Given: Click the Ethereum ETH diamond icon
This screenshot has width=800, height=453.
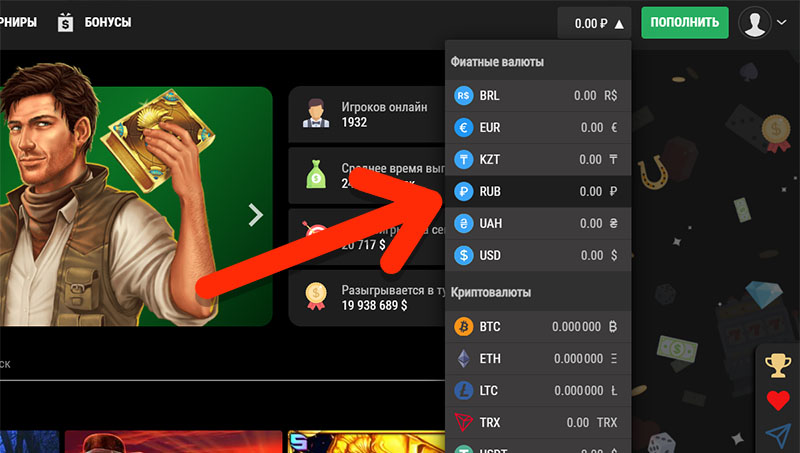Looking at the screenshot, I should (x=463, y=358).
